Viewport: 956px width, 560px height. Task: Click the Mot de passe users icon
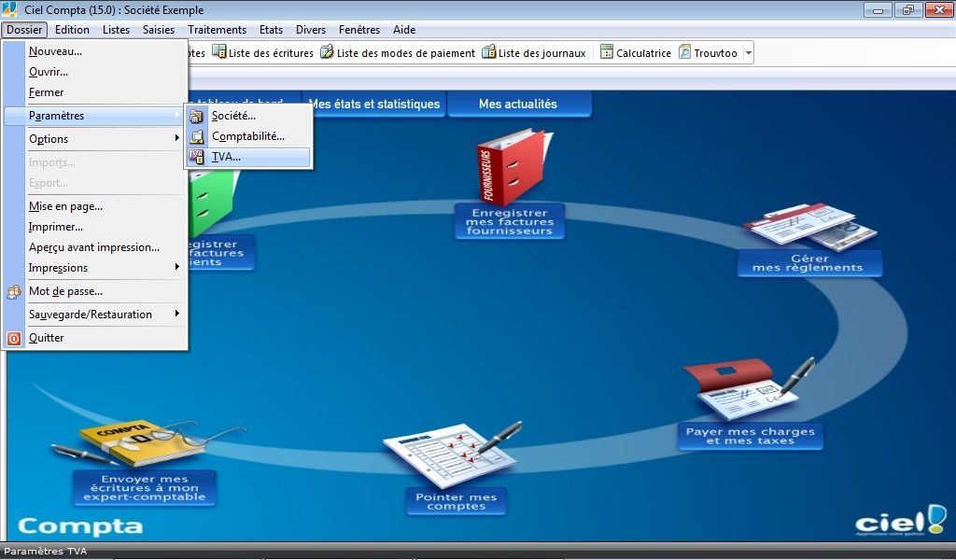13,292
